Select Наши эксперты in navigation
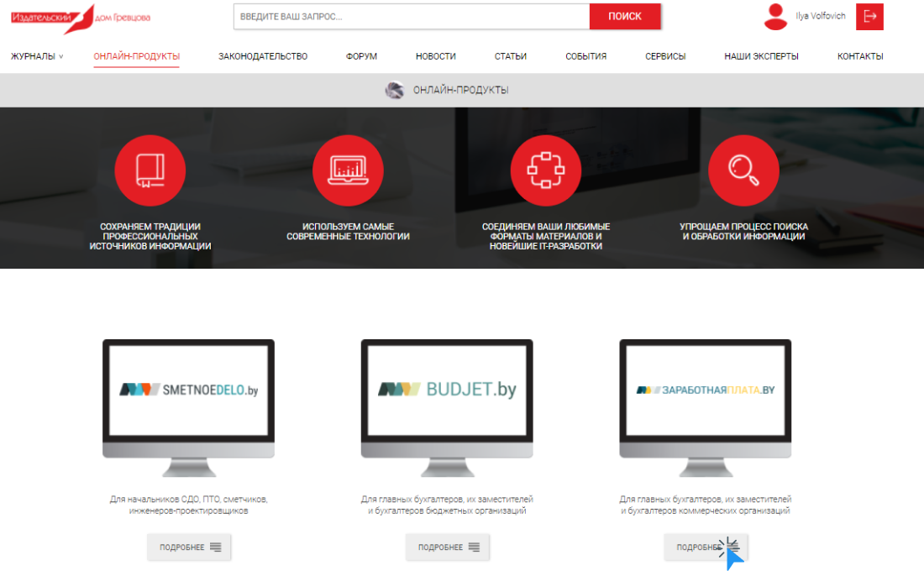The image size is (924, 571). (761, 56)
